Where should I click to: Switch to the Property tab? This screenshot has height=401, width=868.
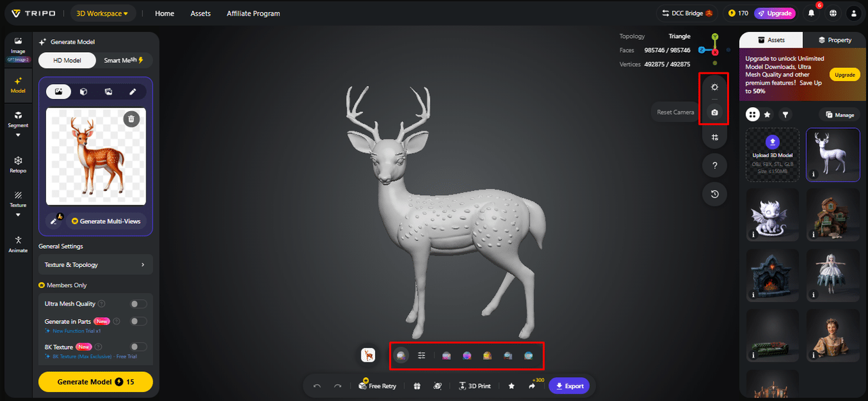[835, 40]
